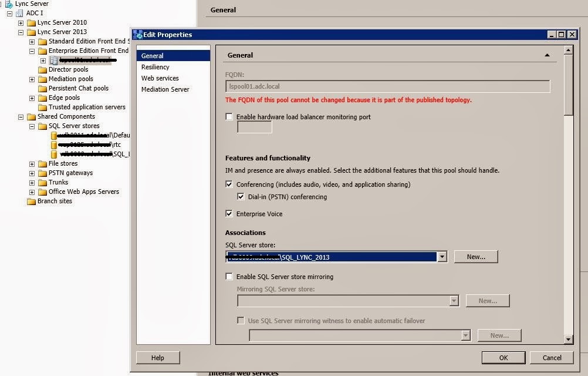
Task: Expand the Edge pools node
Action: (32, 98)
